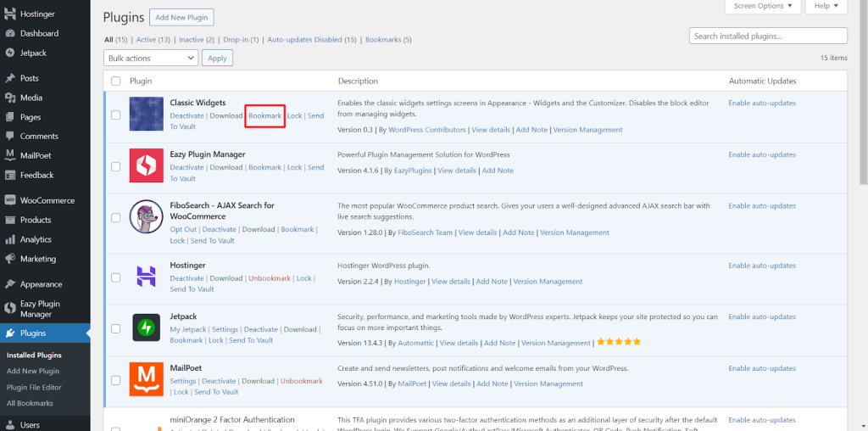The width and height of the screenshot is (868, 431).
Task: Check the FiboSearch row checkbox
Action: pos(115,218)
